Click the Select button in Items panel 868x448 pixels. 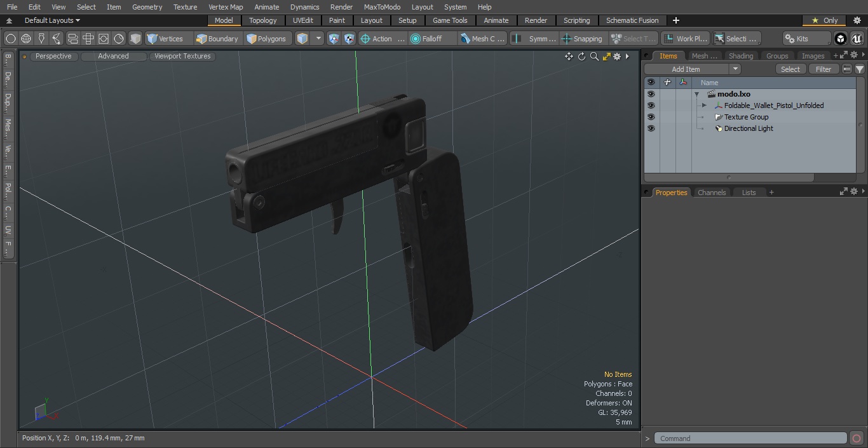click(790, 69)
